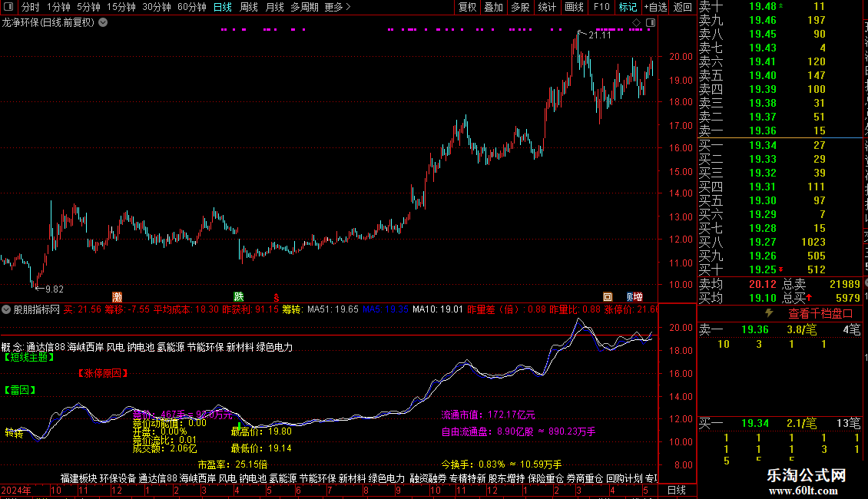Screen dimensions: 868x499
Task: Select the 日线 daily chart tab
Action: point(223,7)
